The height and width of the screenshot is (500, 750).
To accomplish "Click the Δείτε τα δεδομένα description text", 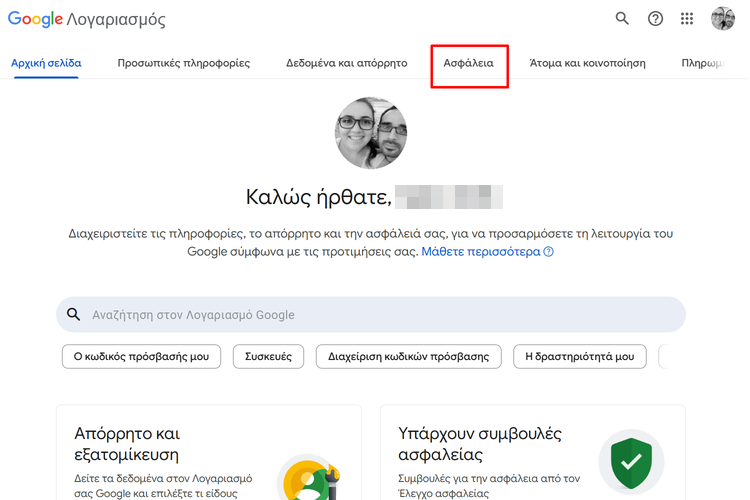I will tap(163, 486).
